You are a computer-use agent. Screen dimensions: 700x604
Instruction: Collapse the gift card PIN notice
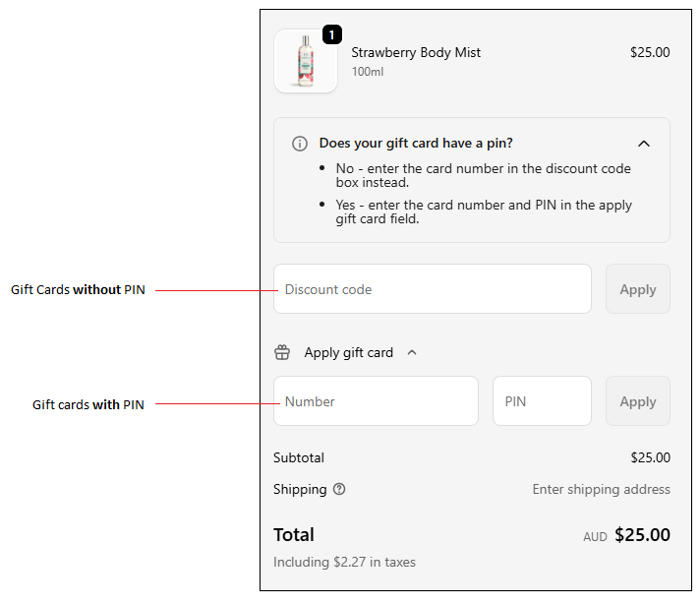click(644, 144)
